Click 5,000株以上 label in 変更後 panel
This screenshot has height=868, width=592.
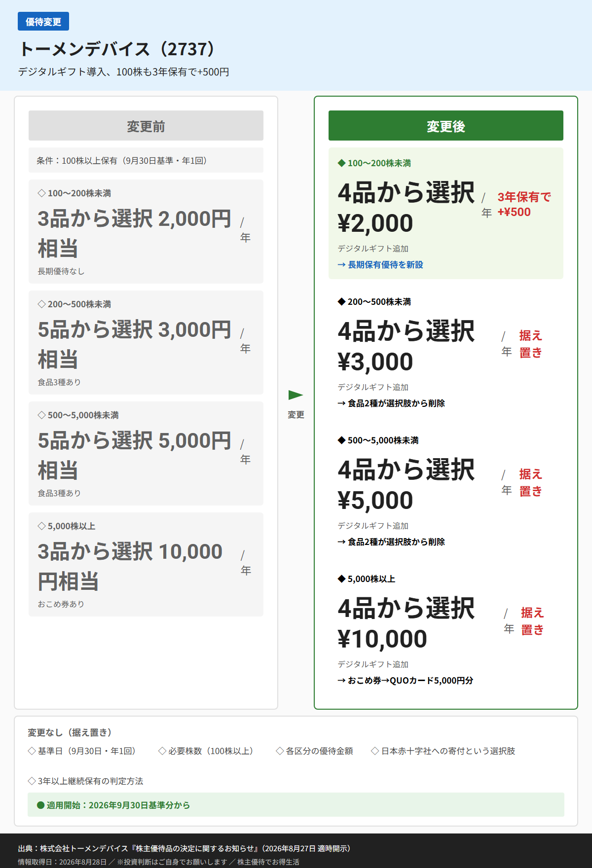point(367,579)
